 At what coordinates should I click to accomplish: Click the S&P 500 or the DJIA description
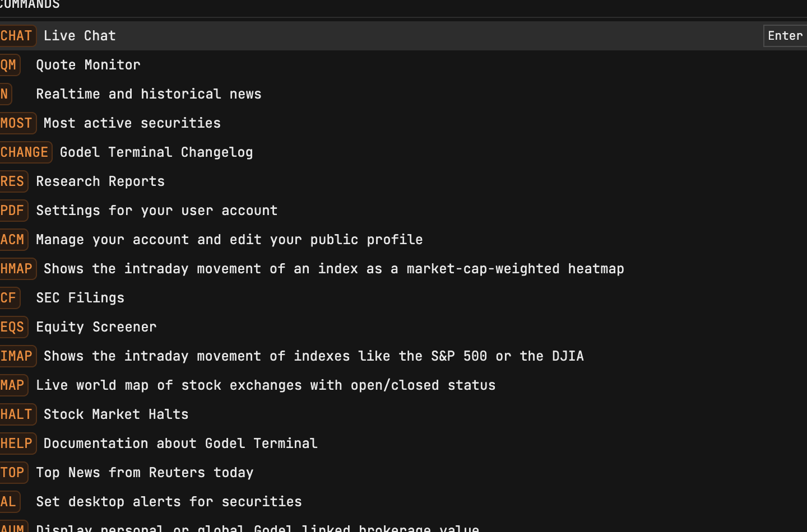pyautogui.click(x=314, y=356)
